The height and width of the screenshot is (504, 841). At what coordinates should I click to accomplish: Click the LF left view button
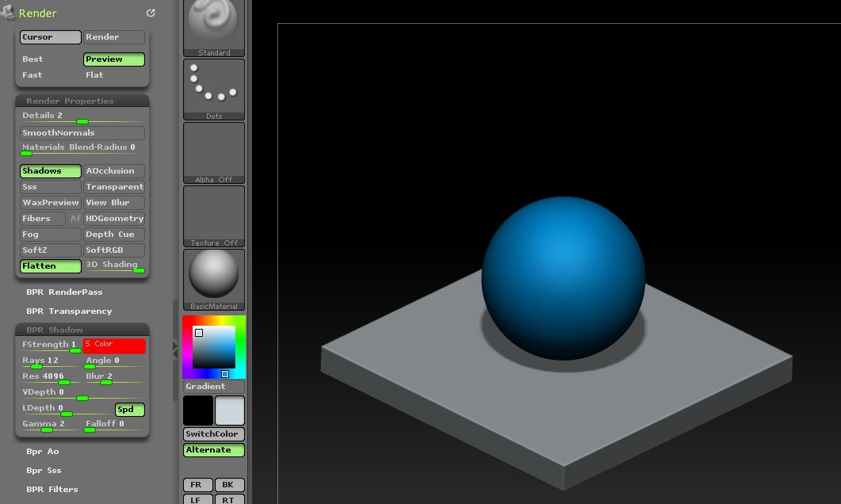198,500
